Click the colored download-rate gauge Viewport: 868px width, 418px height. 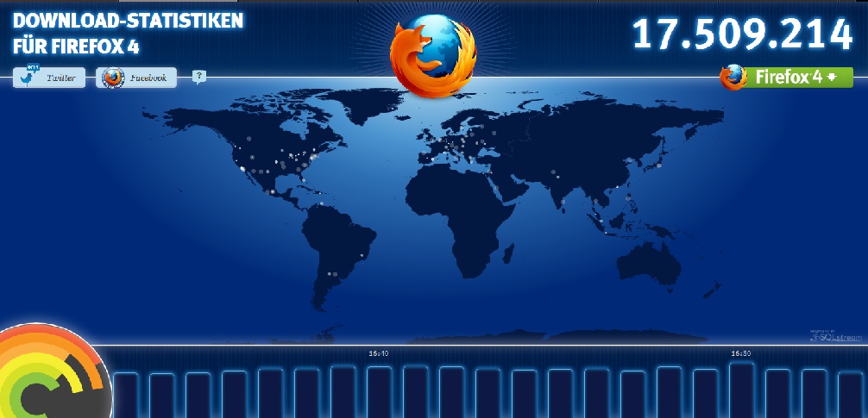click(54, 371)
